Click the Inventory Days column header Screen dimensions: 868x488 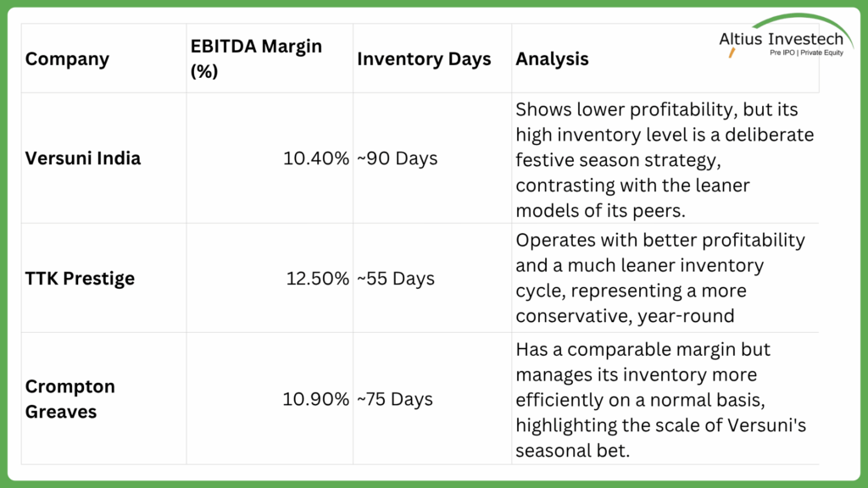click(424, 59)
